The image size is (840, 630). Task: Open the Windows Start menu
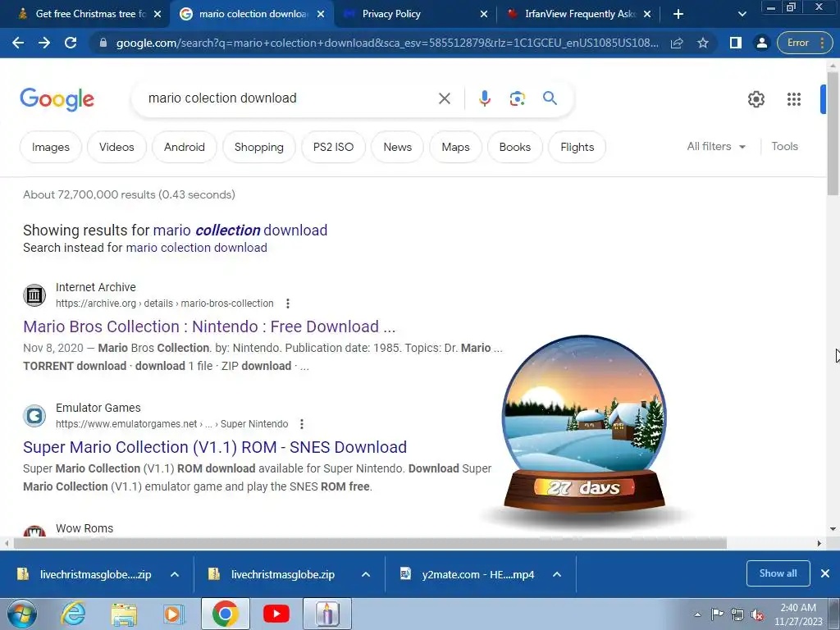[22, 614]
